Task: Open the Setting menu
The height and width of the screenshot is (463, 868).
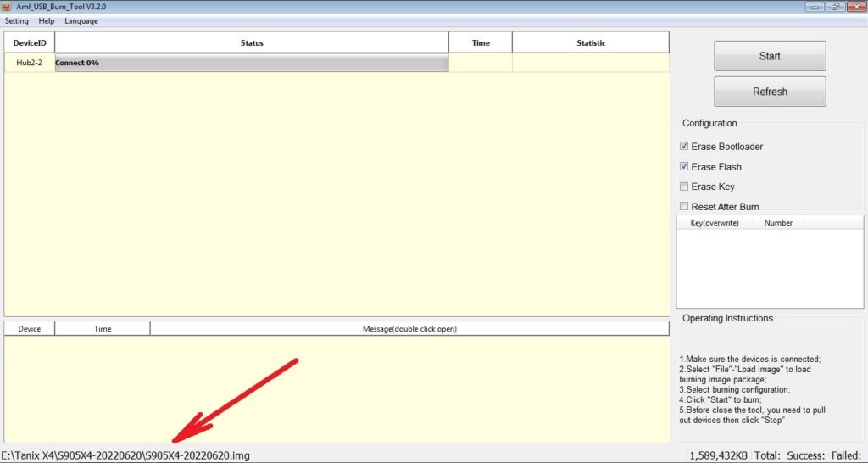Action: [16, 21]
